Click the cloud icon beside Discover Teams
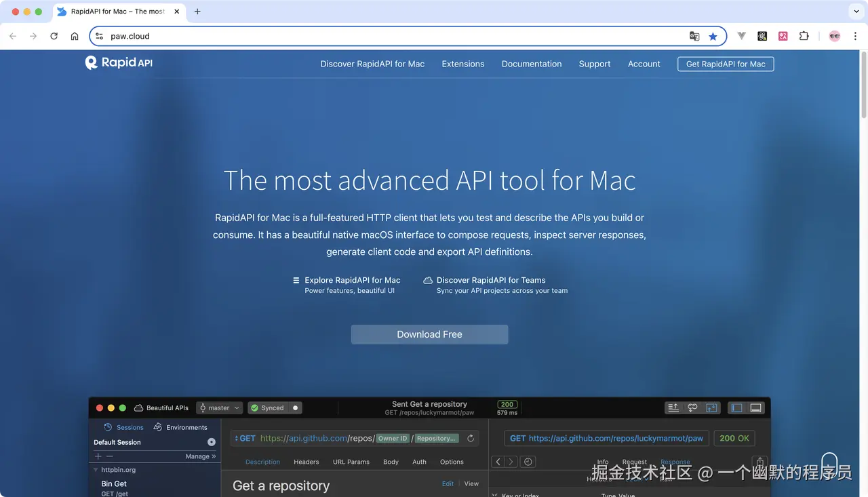Viewport: 868px width, 497px height. coord(428,280)
